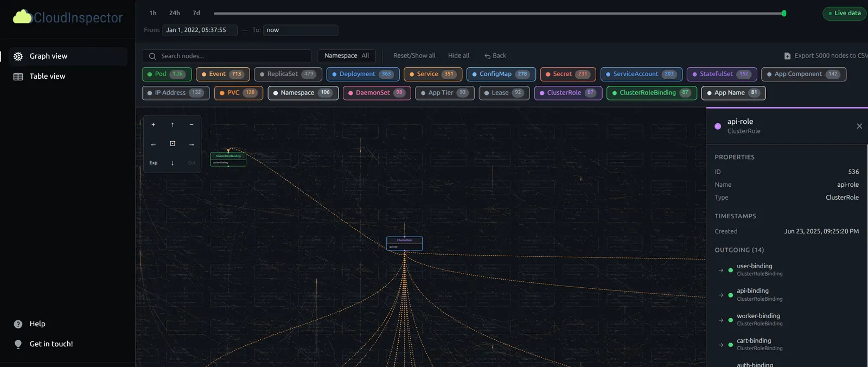868x367 pixels.
Task: Click the export CSV file icon
Action: pyautogui.click(x=787, y=56)
